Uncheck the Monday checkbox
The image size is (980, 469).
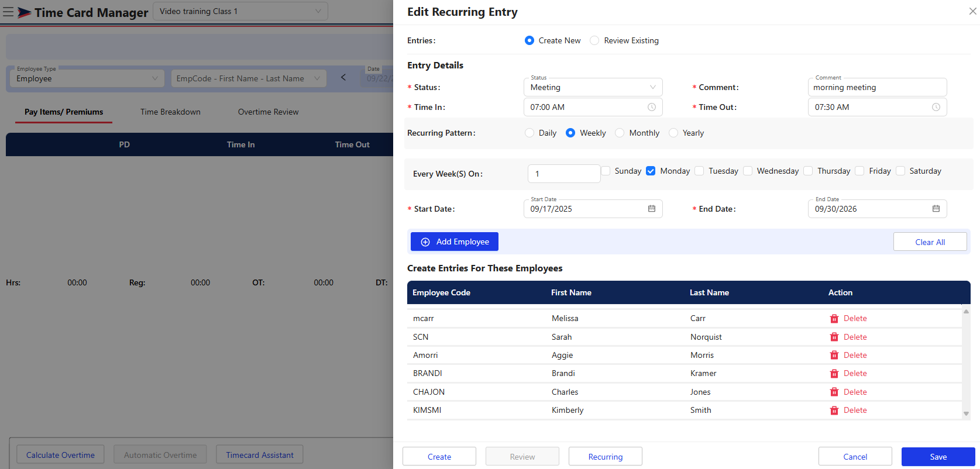[x=651, y=171]
